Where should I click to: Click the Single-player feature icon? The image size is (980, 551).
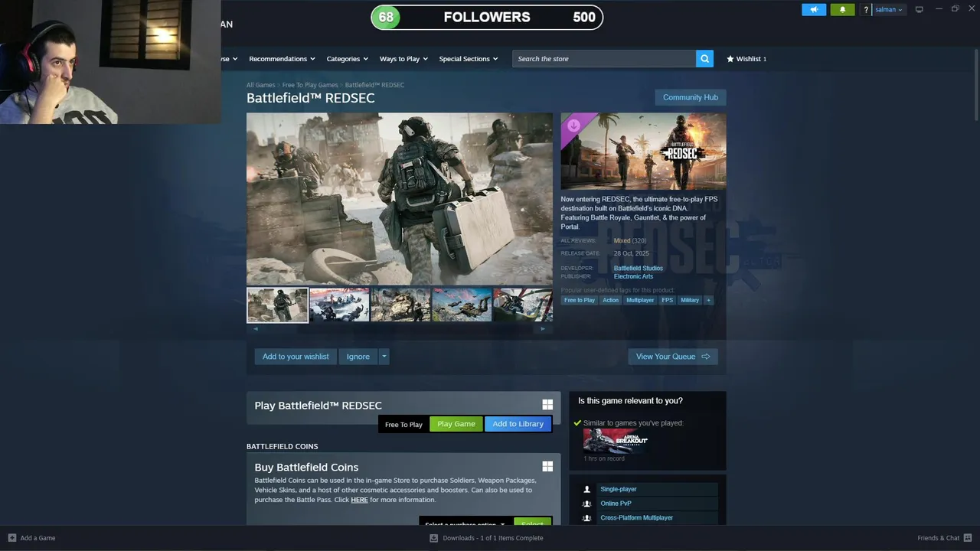[x=586, y=489]
